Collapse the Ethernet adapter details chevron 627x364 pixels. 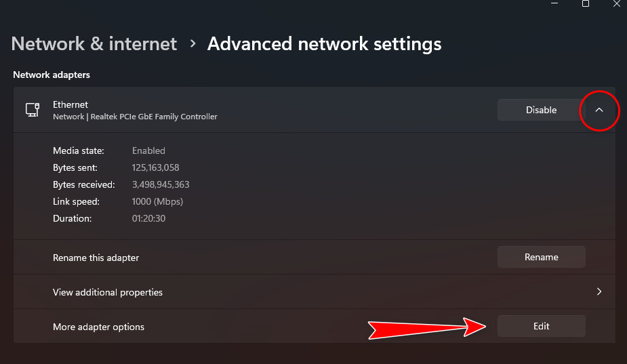(x=599, y=110)
